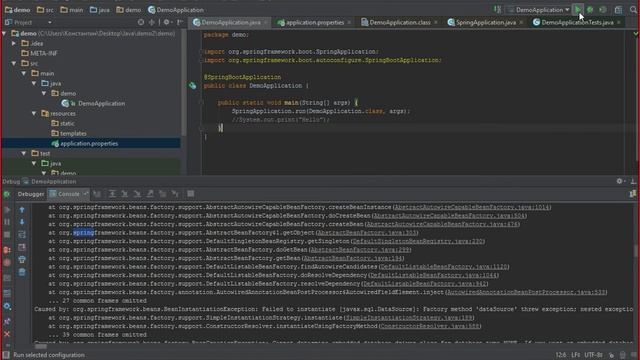Click Collapse All icon in Project panel

pyautogui.click(x=152, y=22)
